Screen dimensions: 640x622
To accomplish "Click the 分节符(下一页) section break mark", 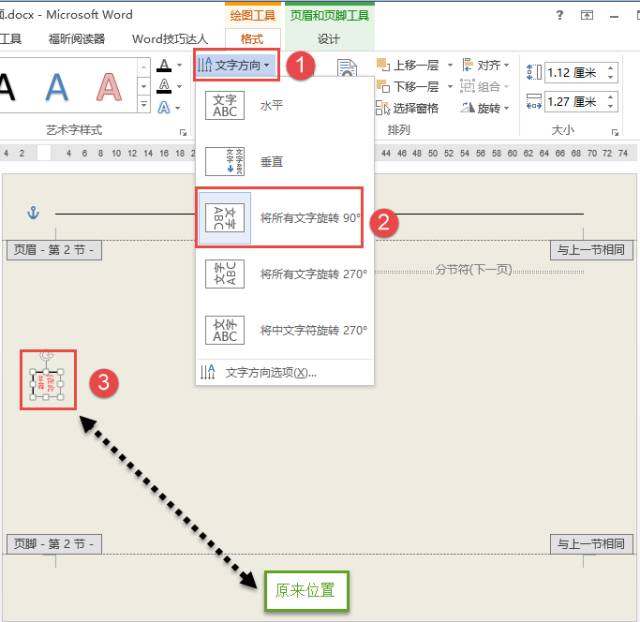I will pyautogui.click(x=473, y=270).
